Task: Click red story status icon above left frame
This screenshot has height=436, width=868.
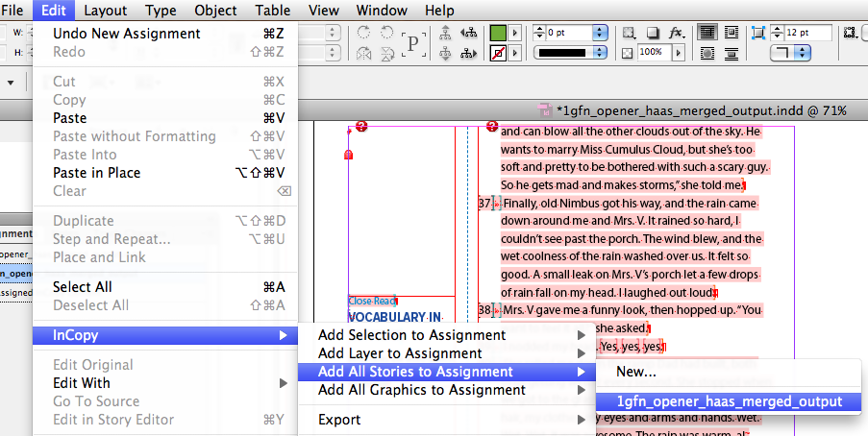Action: 361,126
